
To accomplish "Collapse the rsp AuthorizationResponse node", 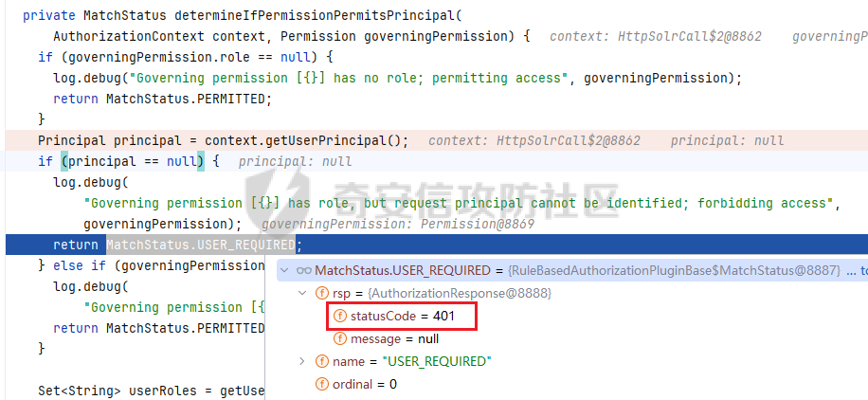I will pos(301,293).
